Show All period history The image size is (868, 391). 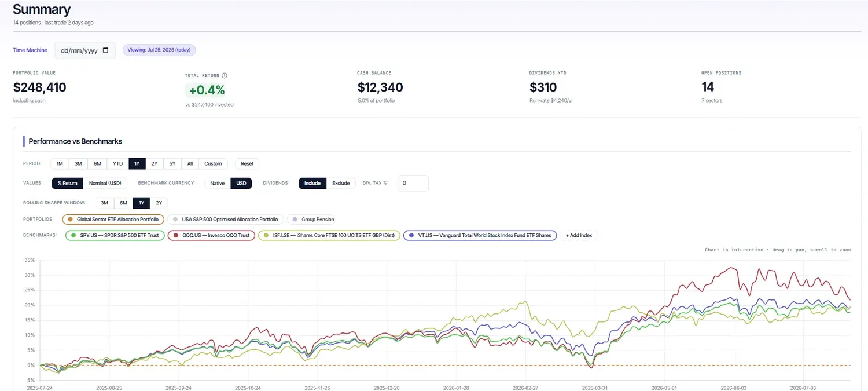pyautogui.click(x=190, y=163)
